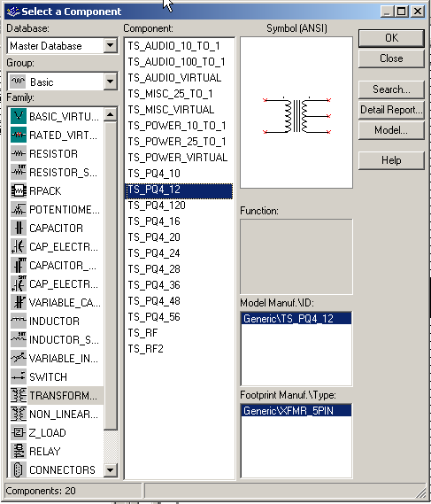Click Family list scroll down arrow
431x504 pixels.
pos(110,470)
